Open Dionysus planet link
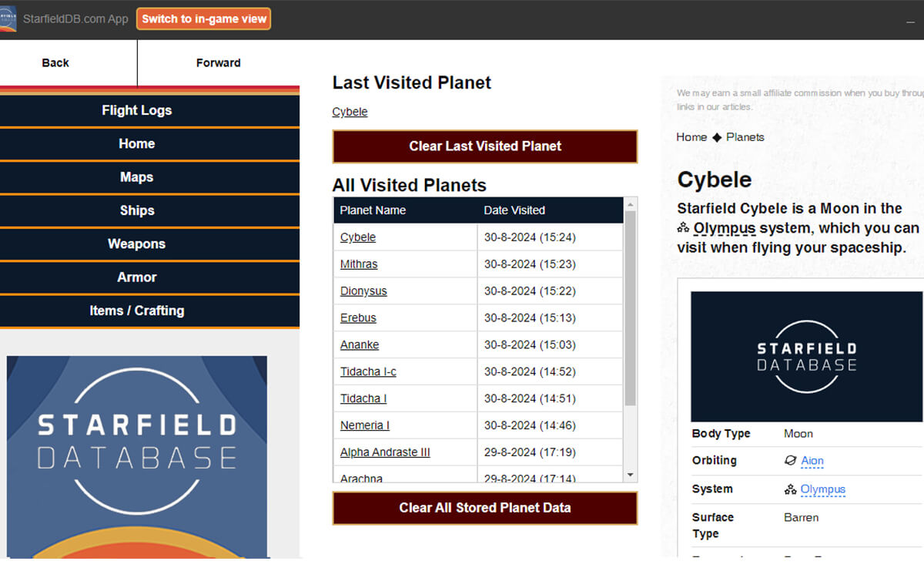This screenshot has width=924, height=578. [x=363, y=291]
